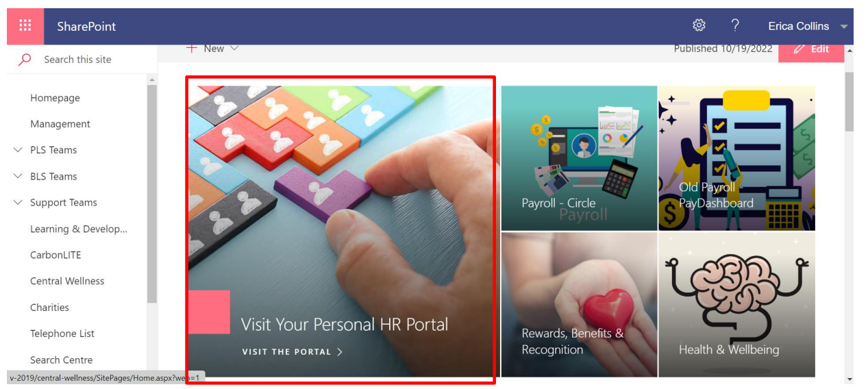Click the plus New icon
This screenshot has height=389, width=868.
[x=192, y=49]
